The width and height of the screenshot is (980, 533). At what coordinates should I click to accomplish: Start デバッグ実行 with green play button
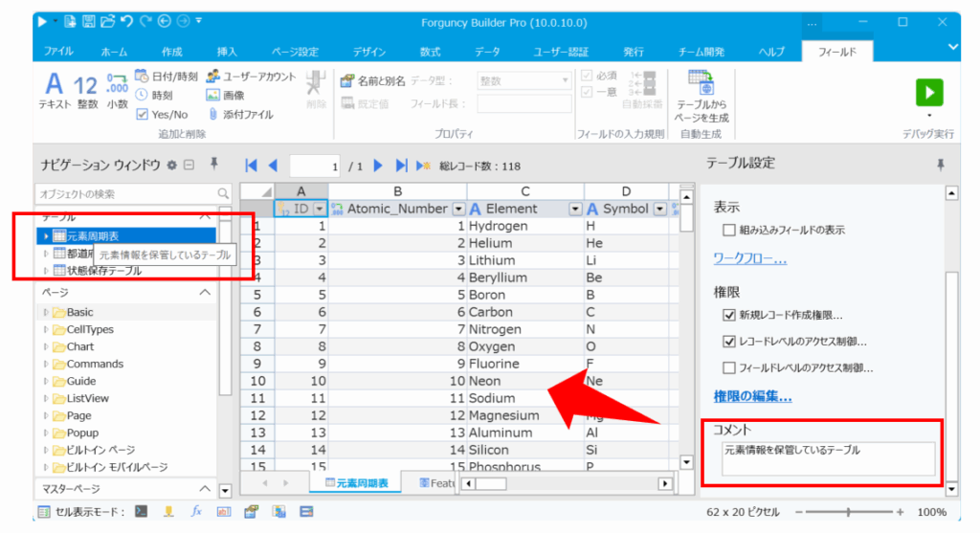pyautogui.click(x=928, y=93)
